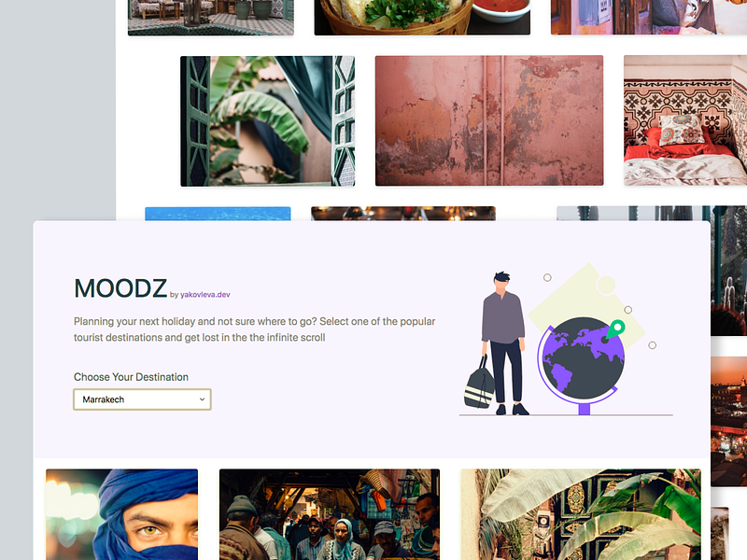The width and height of the screenshot is (747, 560).
Task: Open the Marrakech destination dropdown
Action: click(x=142, y=399)
